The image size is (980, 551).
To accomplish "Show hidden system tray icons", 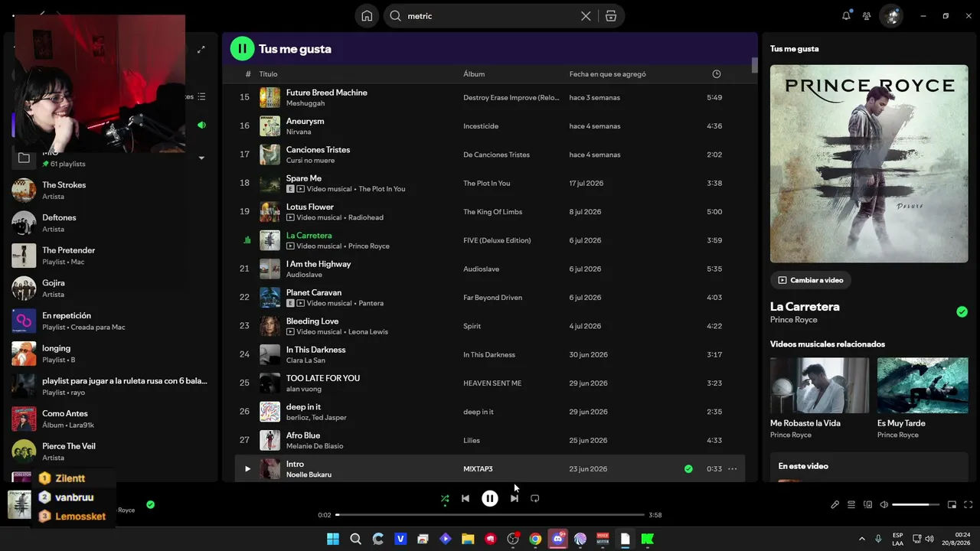I will pyautogui.click(x=862, y=539).
